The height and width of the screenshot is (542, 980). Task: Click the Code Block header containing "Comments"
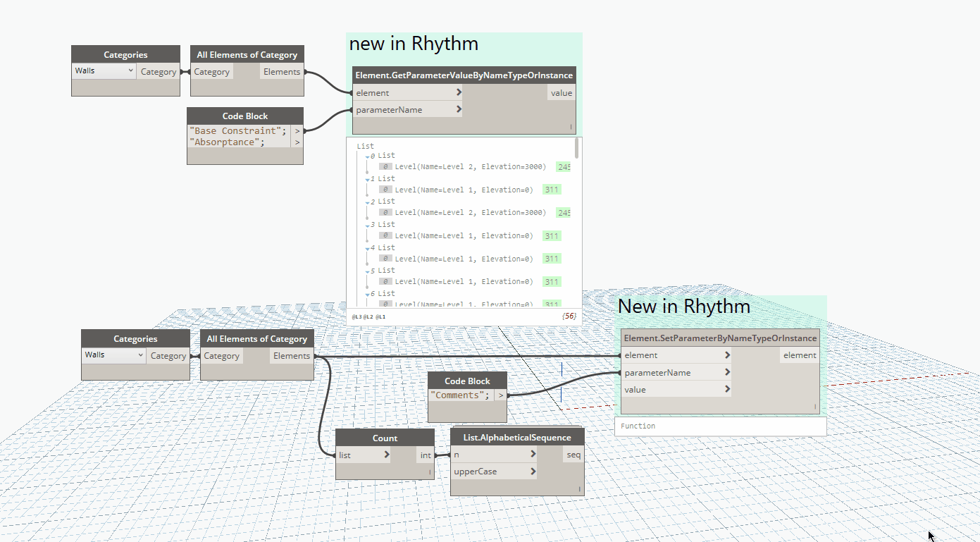coord(467,381)
